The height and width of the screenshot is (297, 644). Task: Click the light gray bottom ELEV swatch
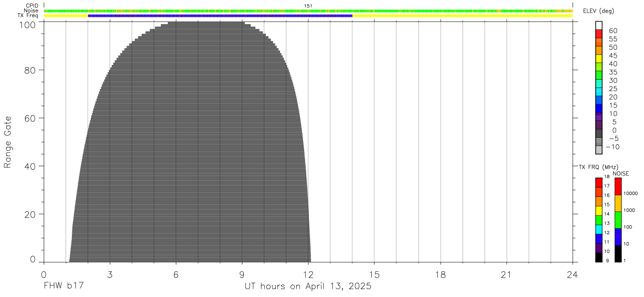pos(599,149)
